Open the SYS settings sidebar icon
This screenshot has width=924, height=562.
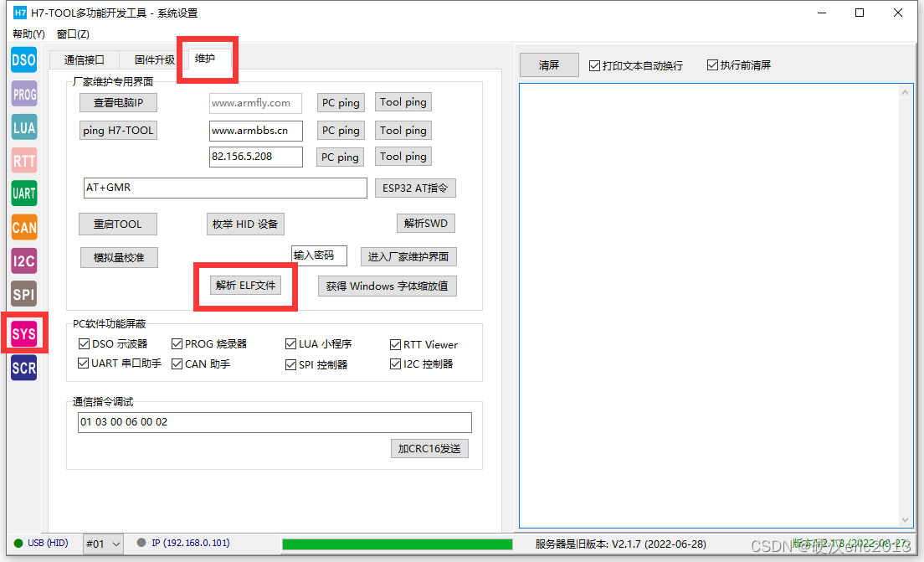(x=24, y=334)
